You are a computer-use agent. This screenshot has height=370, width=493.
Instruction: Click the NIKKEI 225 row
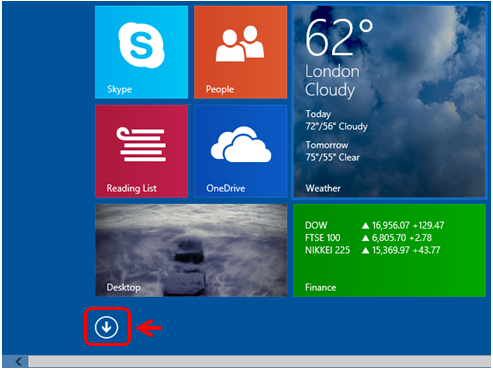373,250
